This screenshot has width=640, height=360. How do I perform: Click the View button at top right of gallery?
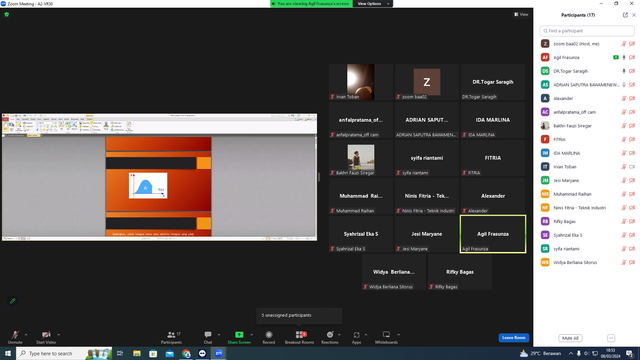[521, 14]
